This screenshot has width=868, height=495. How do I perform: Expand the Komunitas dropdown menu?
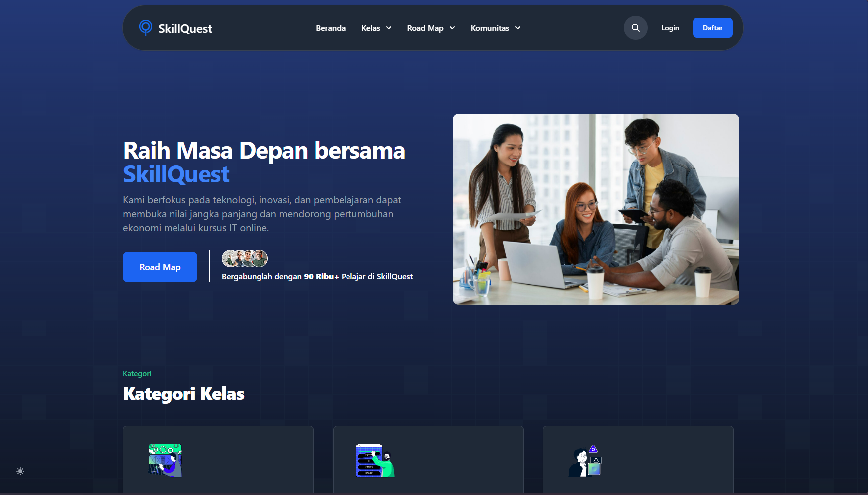495,28
